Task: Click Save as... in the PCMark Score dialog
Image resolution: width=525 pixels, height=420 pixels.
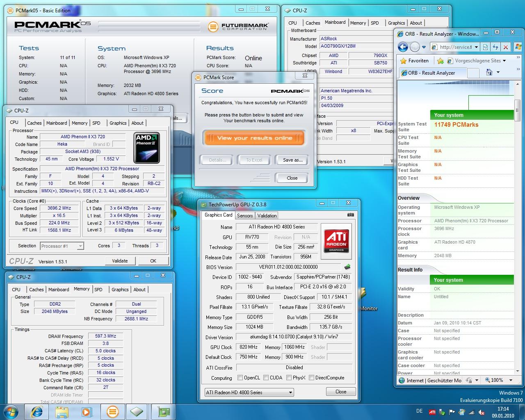Action: pyautogui.click(x=292, y=160)
